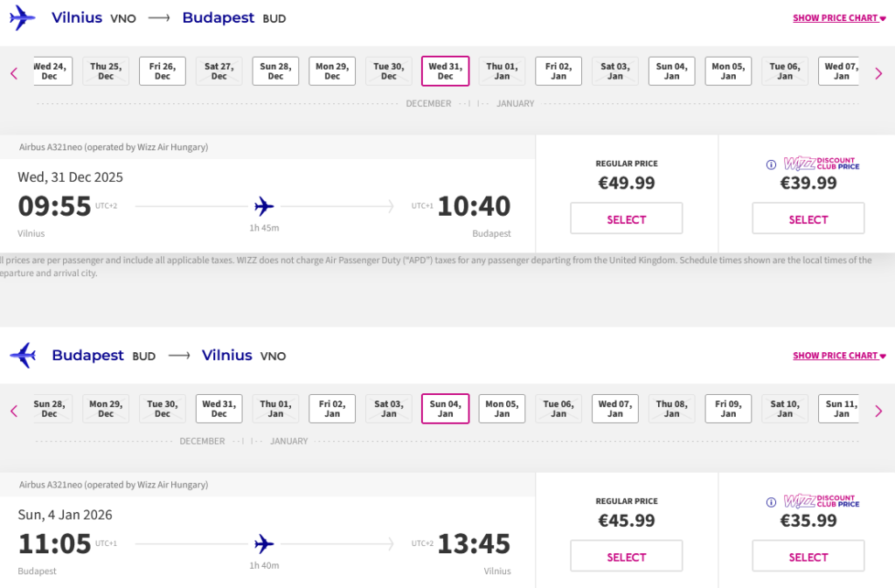Choose Fri 02 Jan outbound date tab
The image size is (895, 588).
point(559,71)
